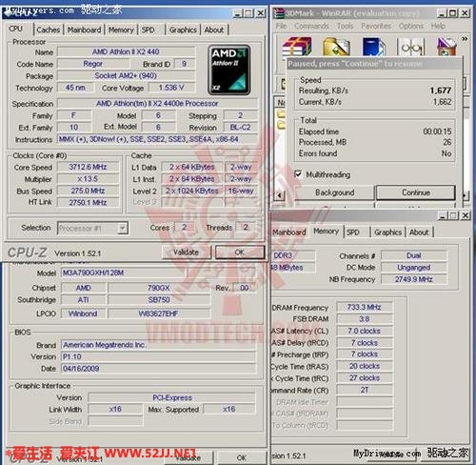Click the Command Rate value 2T
The image size is (476, 465).
tap(365, 390)
